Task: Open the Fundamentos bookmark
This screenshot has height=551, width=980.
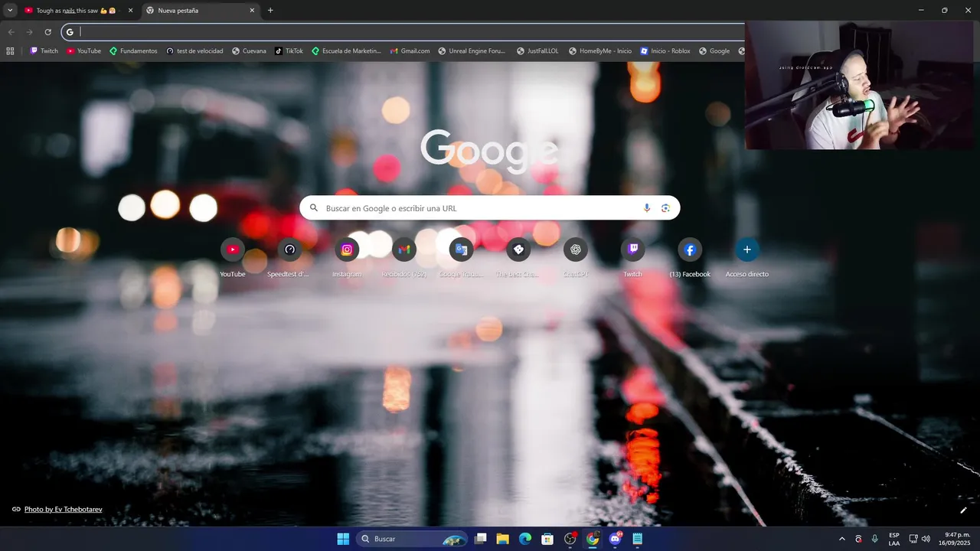Action: click(x=133, y=51)
